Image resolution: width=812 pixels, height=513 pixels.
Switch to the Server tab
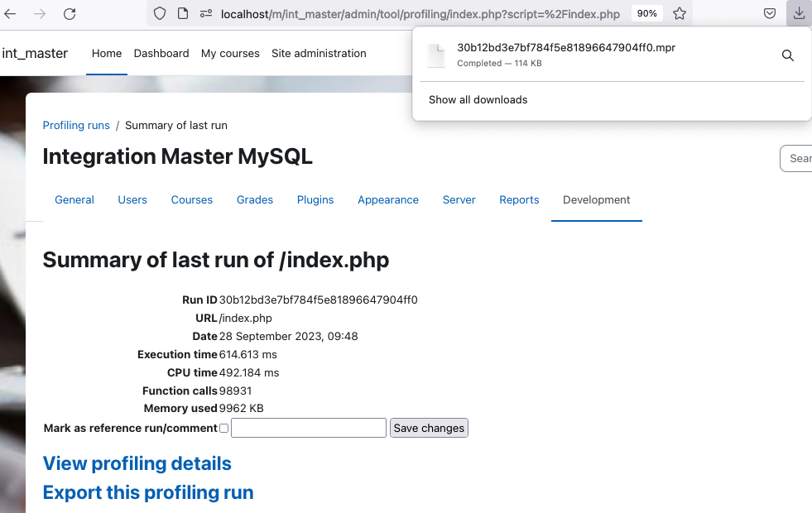pos(459,199)
